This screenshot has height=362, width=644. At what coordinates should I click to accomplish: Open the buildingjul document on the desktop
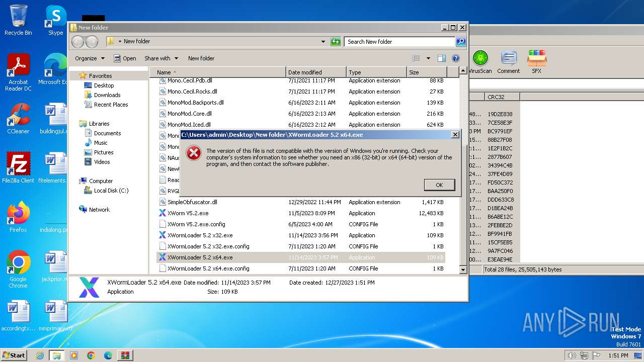click(54, 119)
